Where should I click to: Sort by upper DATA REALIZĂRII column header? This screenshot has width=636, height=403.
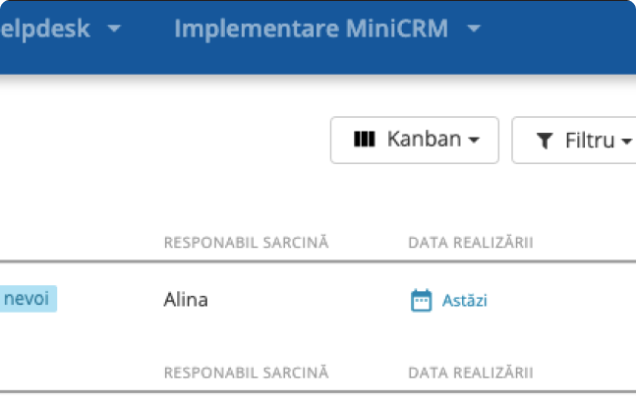[471, 242]
